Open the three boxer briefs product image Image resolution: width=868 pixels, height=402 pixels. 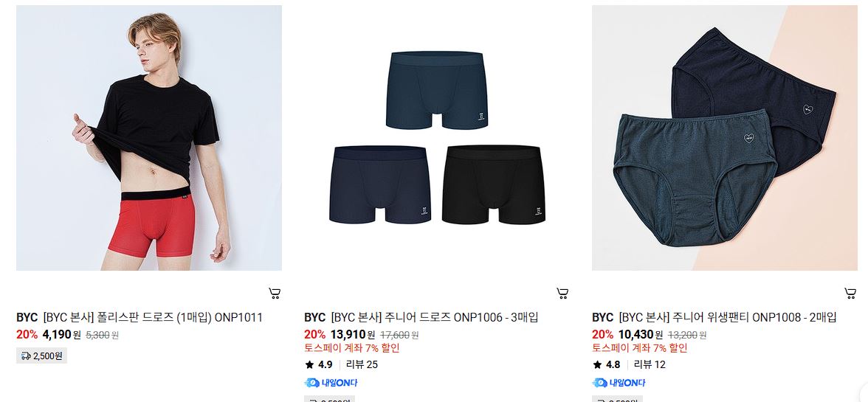[x=437, y=138]
